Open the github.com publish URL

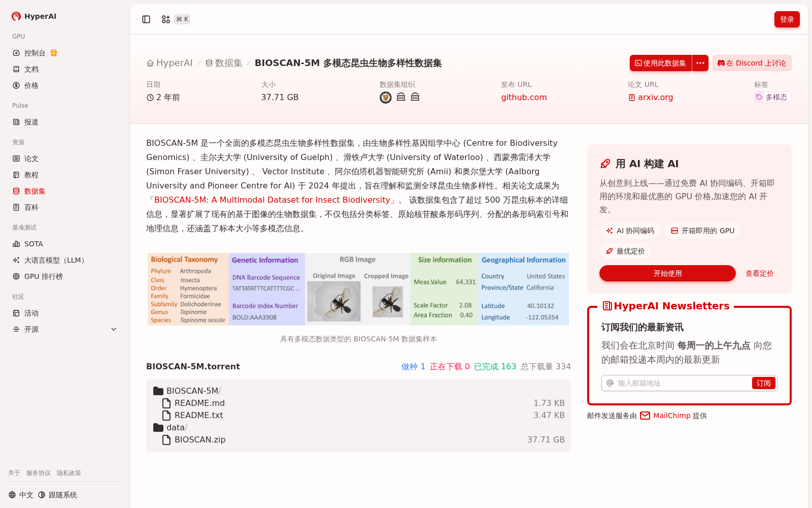click(x=524, y=97)
